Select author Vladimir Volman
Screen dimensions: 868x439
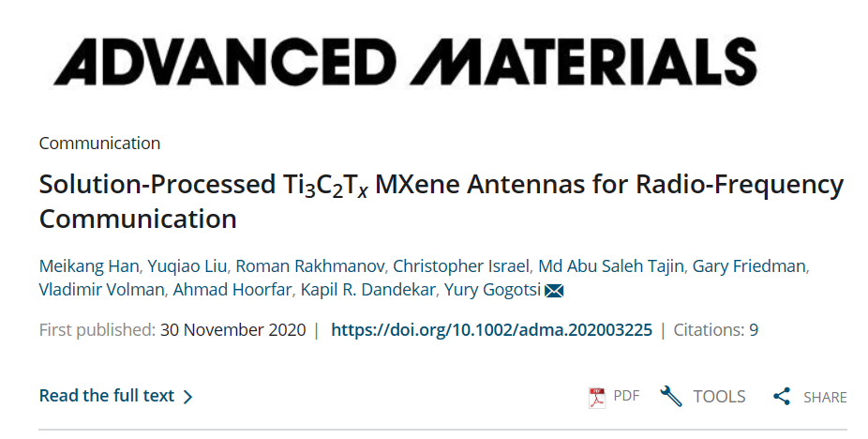[x=101, y=289]
